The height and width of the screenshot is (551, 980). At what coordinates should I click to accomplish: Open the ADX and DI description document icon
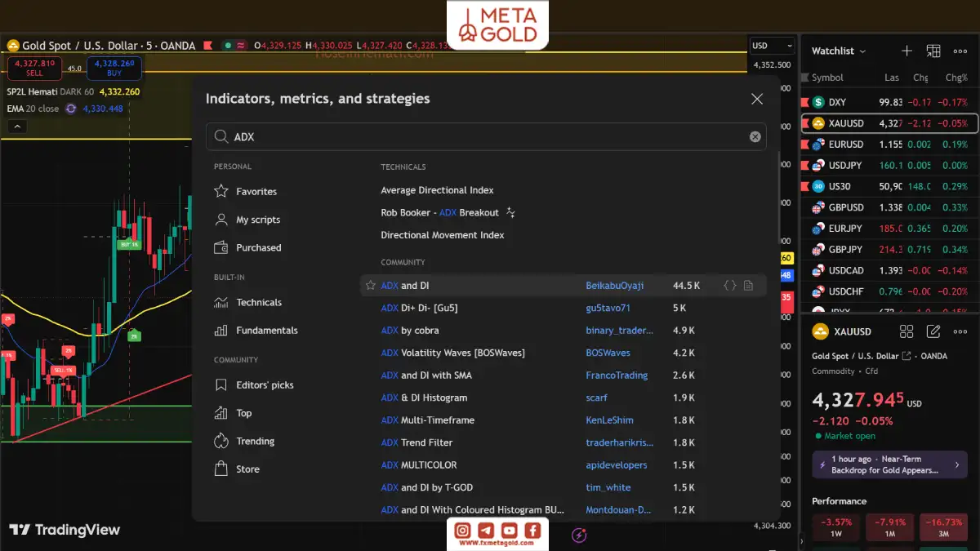[x=748, y=286]
